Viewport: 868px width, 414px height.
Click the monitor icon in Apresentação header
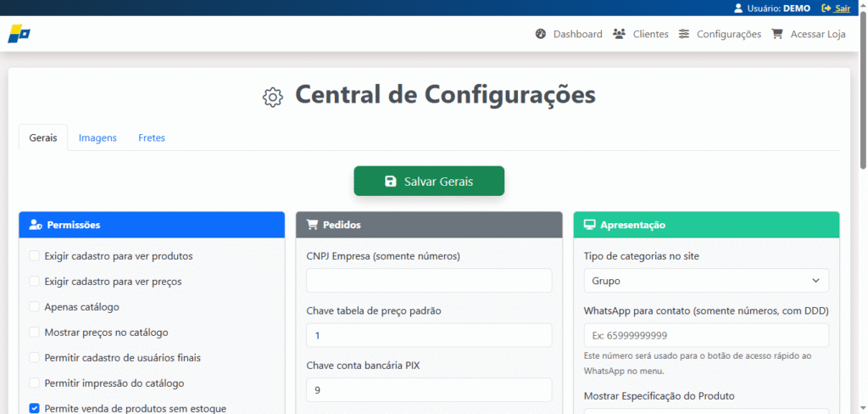[589, 225]
